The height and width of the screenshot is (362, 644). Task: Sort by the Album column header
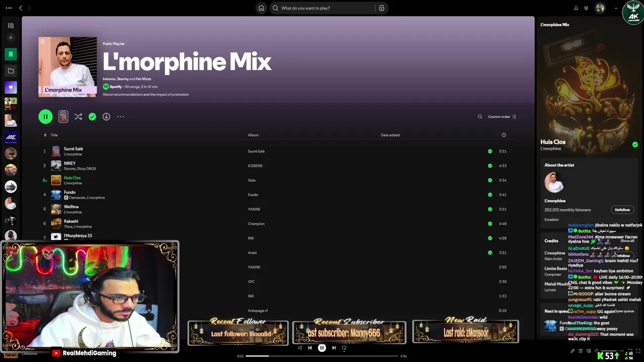[253, 135]
